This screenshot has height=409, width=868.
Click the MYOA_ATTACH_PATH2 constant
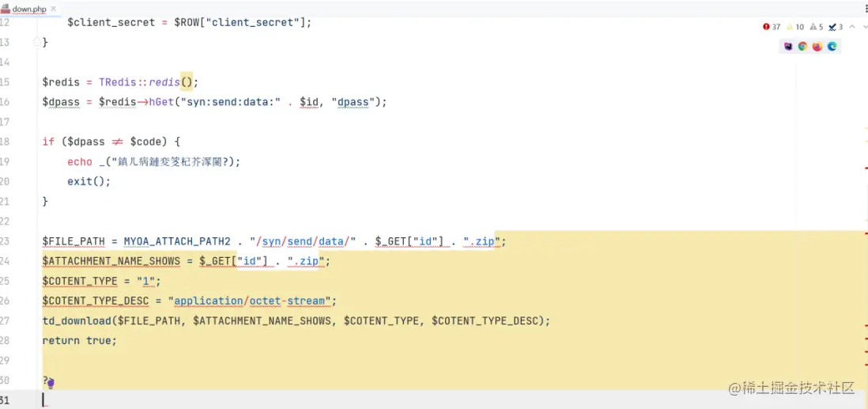[177, 241]
